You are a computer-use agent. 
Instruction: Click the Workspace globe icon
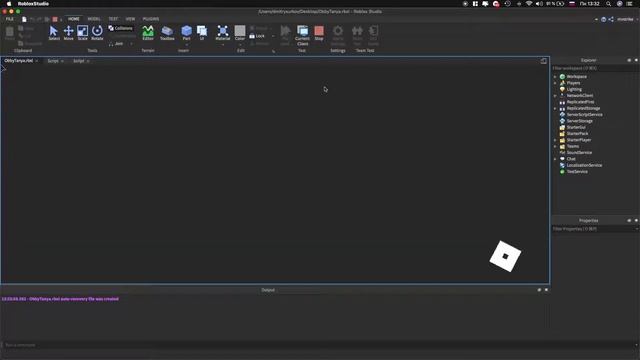562,77
